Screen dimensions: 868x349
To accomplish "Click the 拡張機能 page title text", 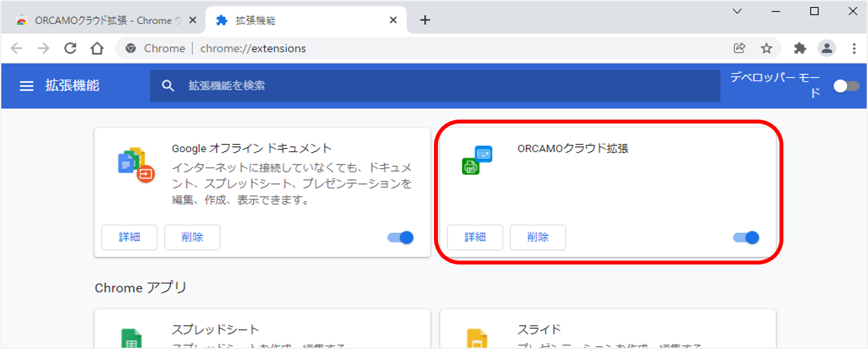I will point(72,85).
